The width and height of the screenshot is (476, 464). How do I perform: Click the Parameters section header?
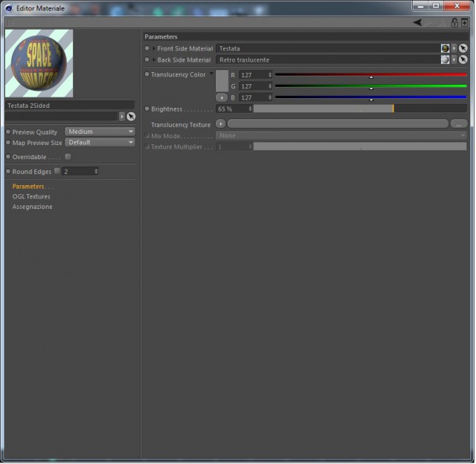(306, 36)
